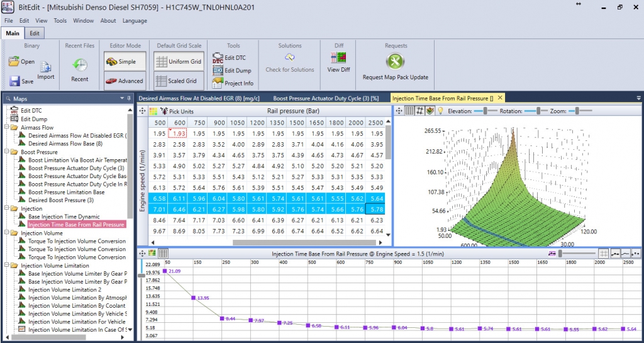Close the Injection Time Base From Rail Pressure tab
Viewport: 644px width, 343px height.
(500, 98)
